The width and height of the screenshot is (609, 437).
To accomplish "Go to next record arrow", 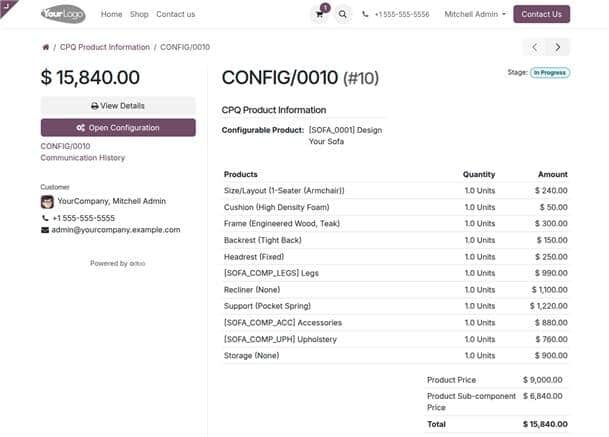I will click(558, 47).
